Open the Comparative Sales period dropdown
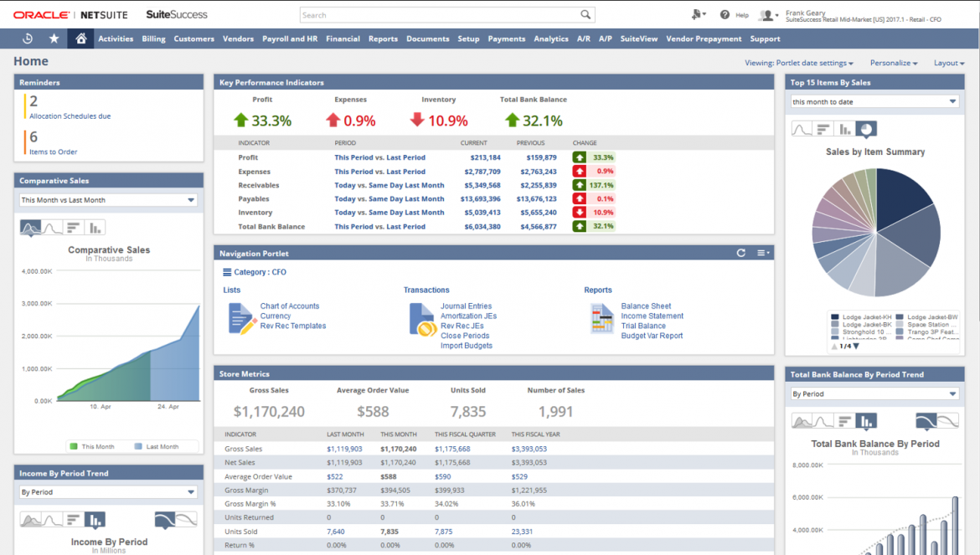980x555 pixels. pos(108,200)
